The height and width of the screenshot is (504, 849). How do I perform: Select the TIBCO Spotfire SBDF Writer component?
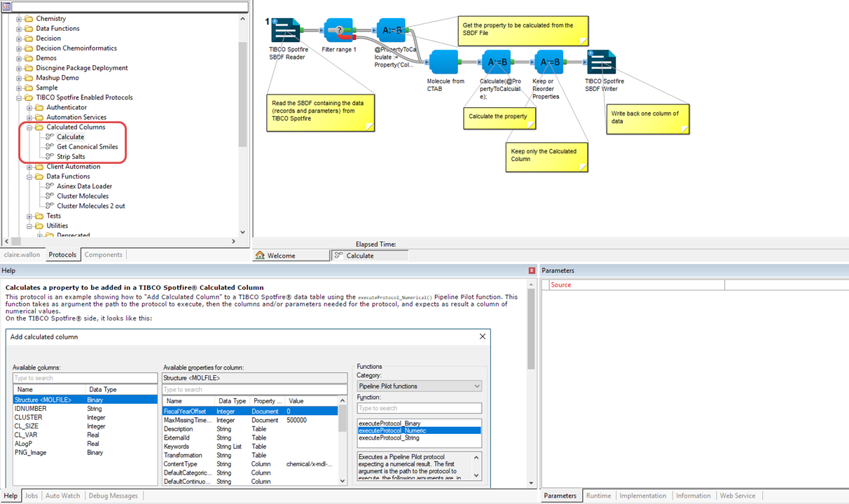pos(601,62)
